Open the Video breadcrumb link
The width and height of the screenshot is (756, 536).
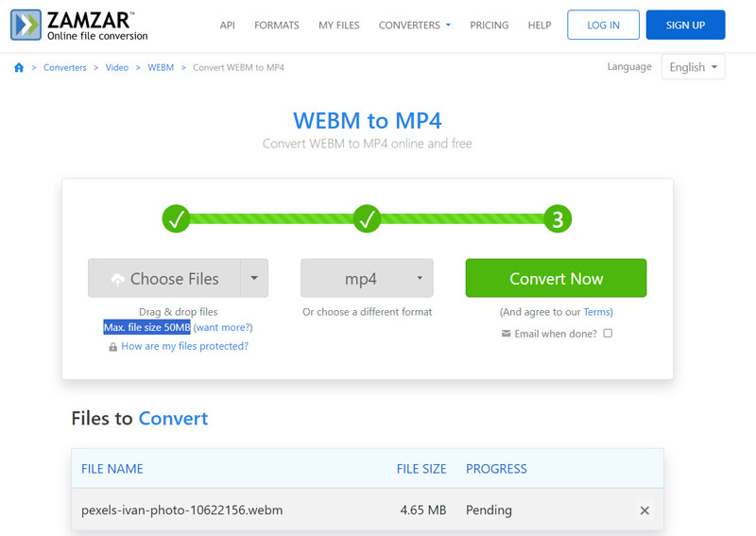117,67
